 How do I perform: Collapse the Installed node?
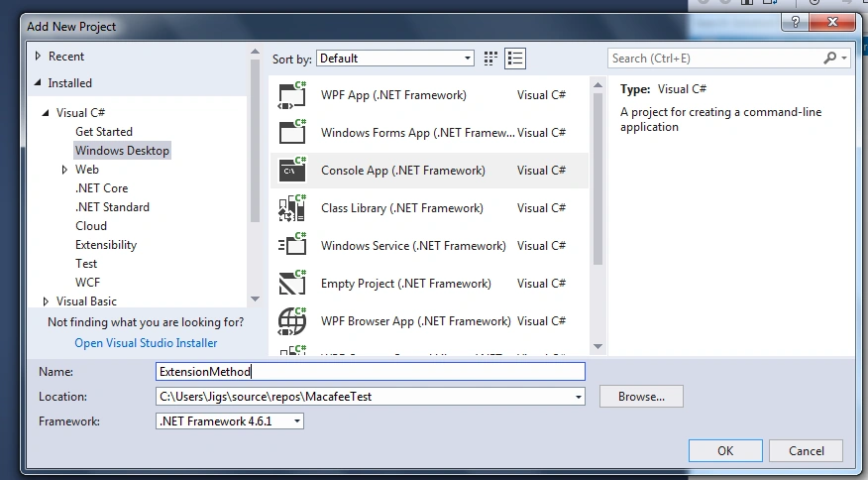pyautogui.click(x=38, y=82)
